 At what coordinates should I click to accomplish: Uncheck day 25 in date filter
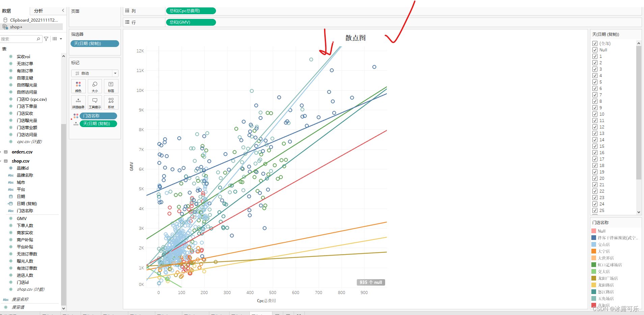595,211
